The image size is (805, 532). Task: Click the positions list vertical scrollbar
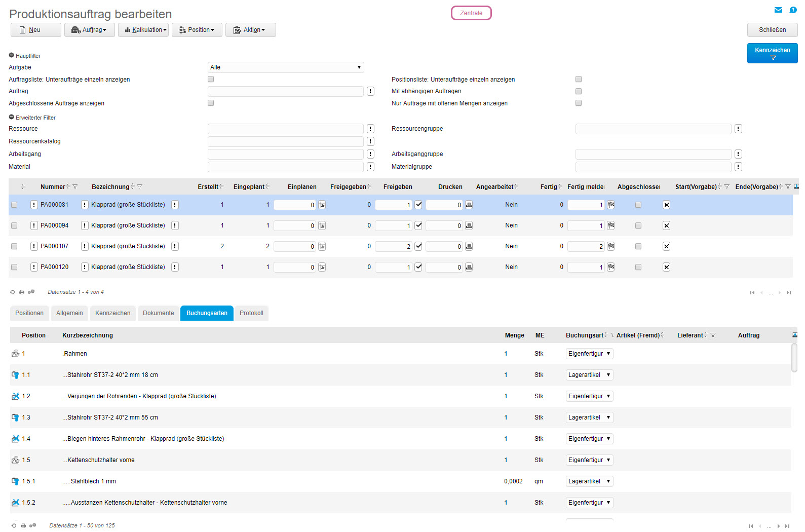coord(794,358)
